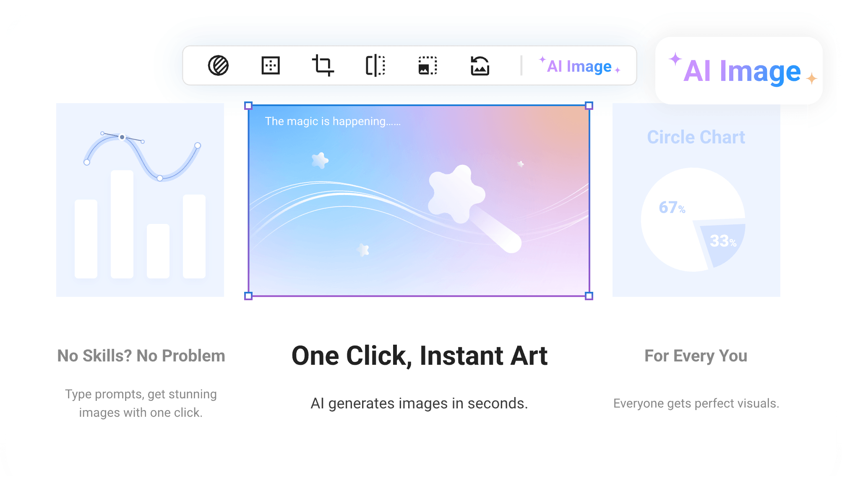
Task: Select the Circle Chart thumbnail card
Action: pyautogui.click(x=696, y=200)
